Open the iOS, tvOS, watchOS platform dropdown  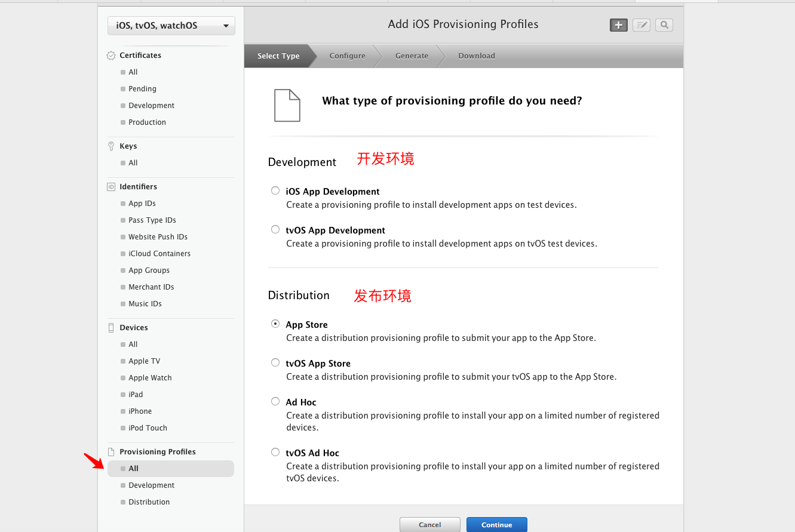tap(171, 26)
